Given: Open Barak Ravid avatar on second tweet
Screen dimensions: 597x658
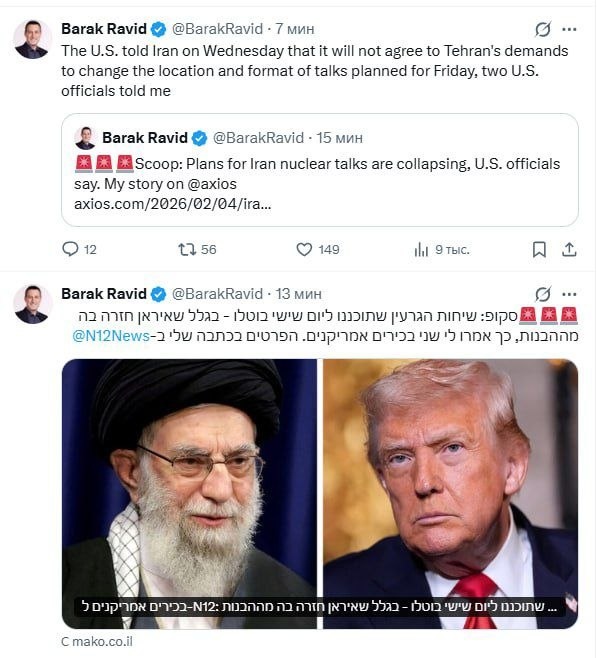Looking at the screenshot, I should (x=32, y=304).
